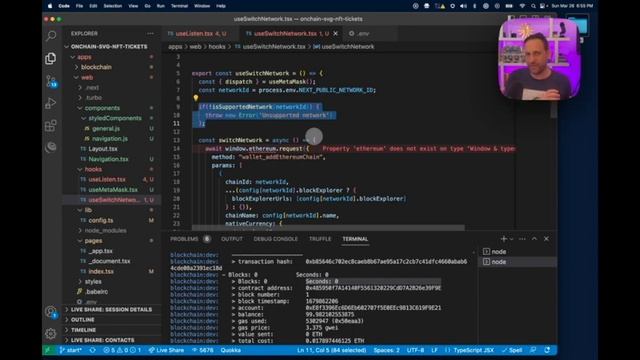Open the Selection menu
The width and height of the screenshot is (640, 360).
tap(113, 6)
